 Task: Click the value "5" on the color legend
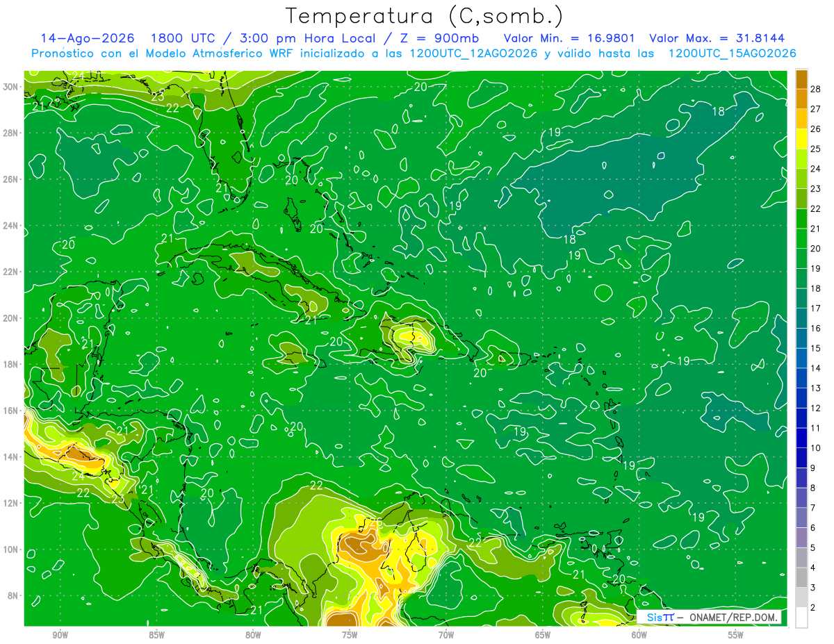[x=812, y=547]
